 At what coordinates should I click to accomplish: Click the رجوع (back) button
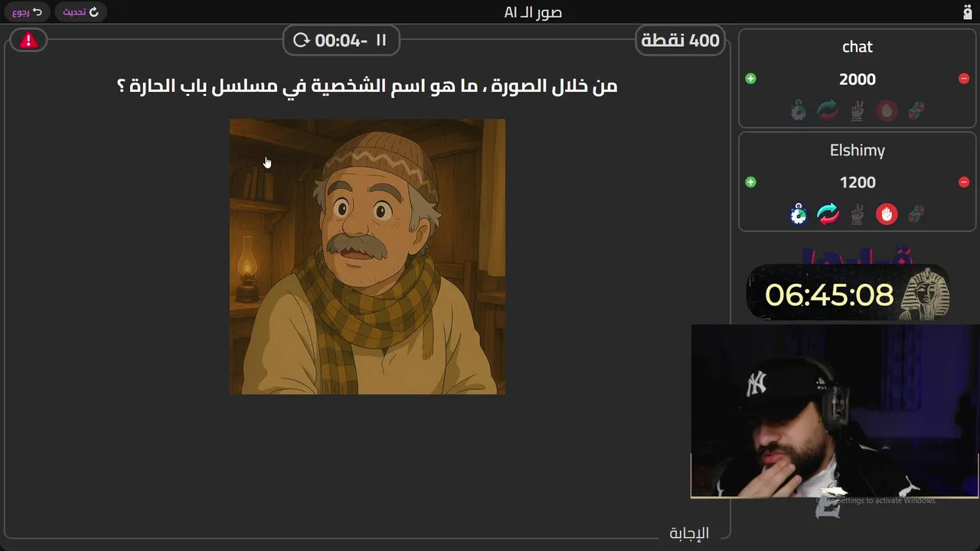click(x=27, y=12)
